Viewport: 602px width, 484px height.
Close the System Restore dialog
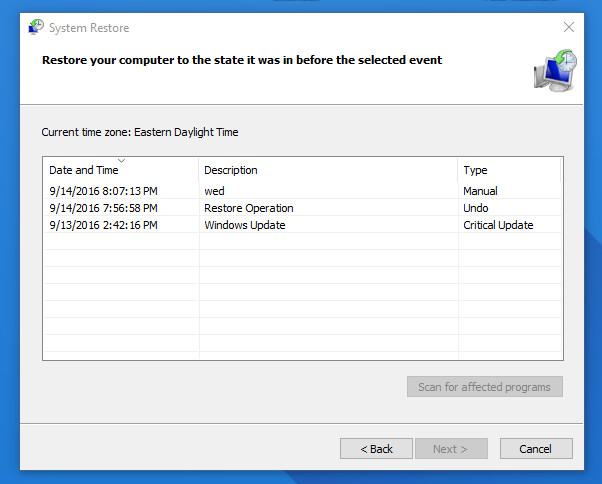point(569,27)
